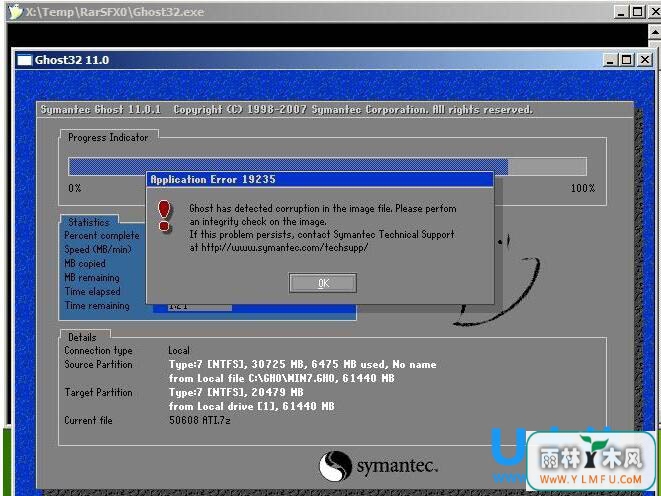This screenshot has height=496, width=661.
Task: Click the 'Source Partition' label
Action: pos(98,365)
